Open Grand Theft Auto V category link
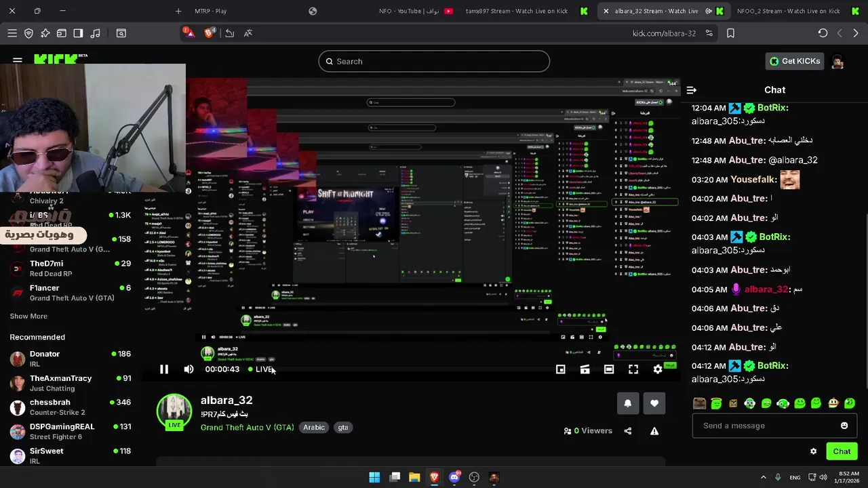Image resolution: width=868 pixels, height=488 pixels. click(x=247, y=428)
